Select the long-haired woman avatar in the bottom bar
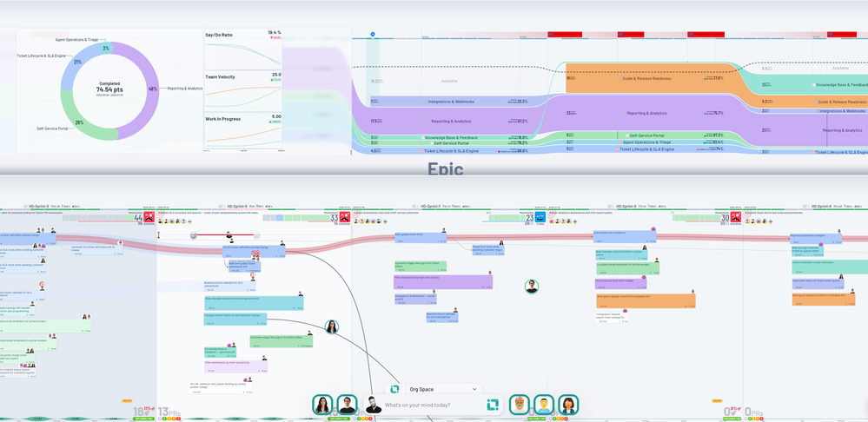The width and height of the screenshot is (868, 422). (x=322, y=405)
